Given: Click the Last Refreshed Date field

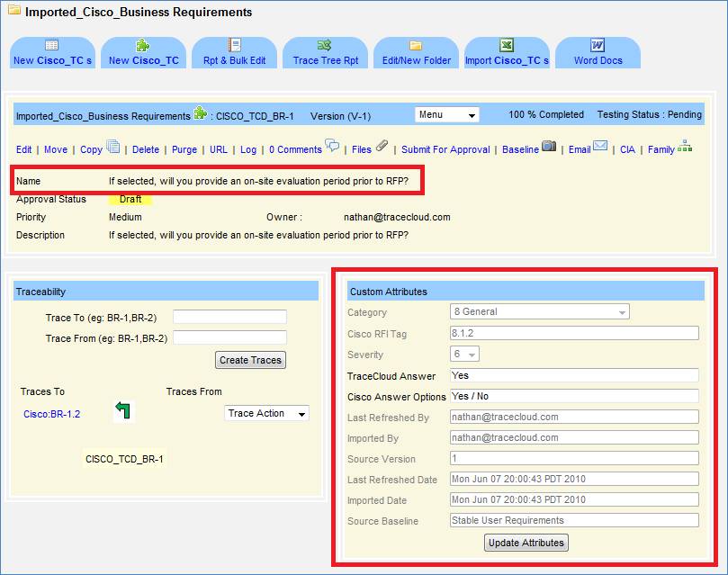Looking at the screenshot, I should [574, 479].
